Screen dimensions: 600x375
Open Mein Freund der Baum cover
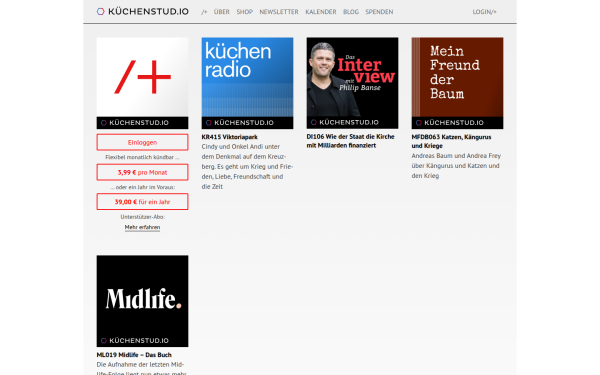tap(457, 83)
